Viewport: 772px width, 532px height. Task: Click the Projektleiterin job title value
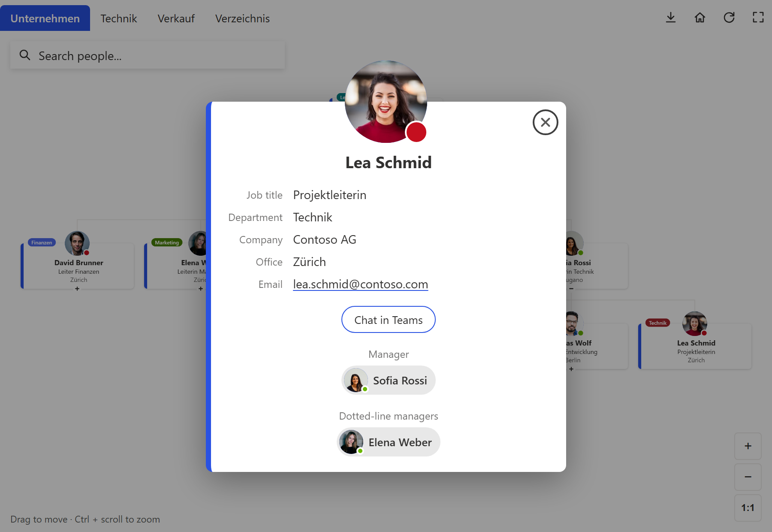[329, 195]
